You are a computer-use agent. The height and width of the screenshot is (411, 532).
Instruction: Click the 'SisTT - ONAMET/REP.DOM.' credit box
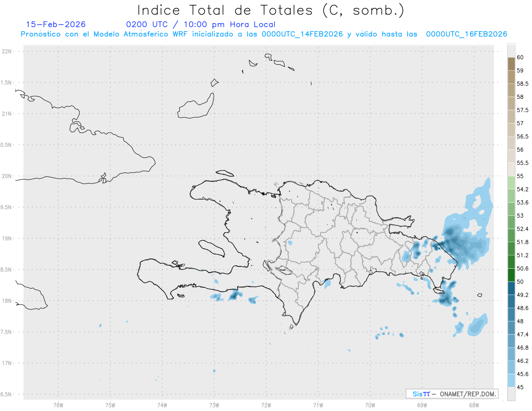452,394
